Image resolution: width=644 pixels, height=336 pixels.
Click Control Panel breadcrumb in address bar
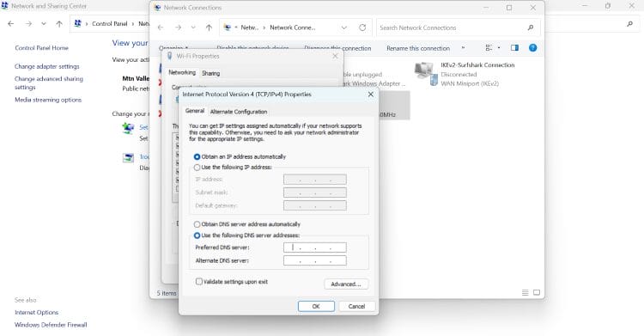pos(110,24)
